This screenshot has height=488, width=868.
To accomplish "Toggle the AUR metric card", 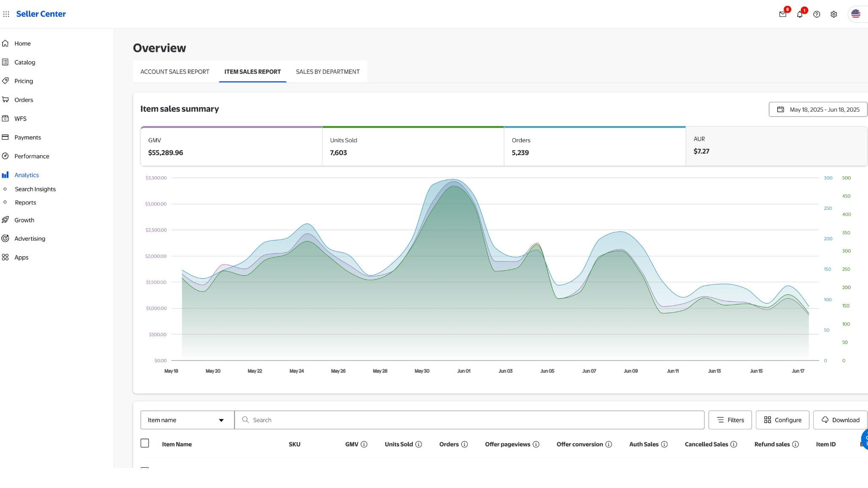I will (776, 146).
